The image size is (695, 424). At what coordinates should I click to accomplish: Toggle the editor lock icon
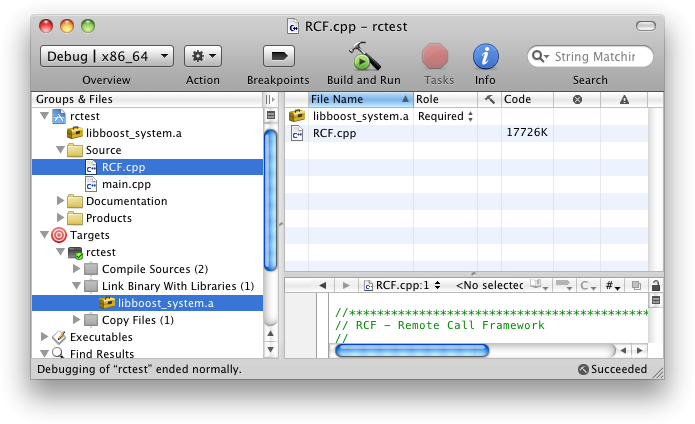click(656, 285)
